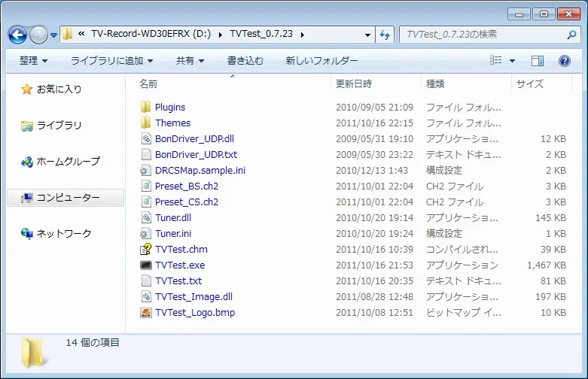The image size is (588, 379).
Task: Click the file name DRCSMap.sample.ini
Action: click(200, 171)
